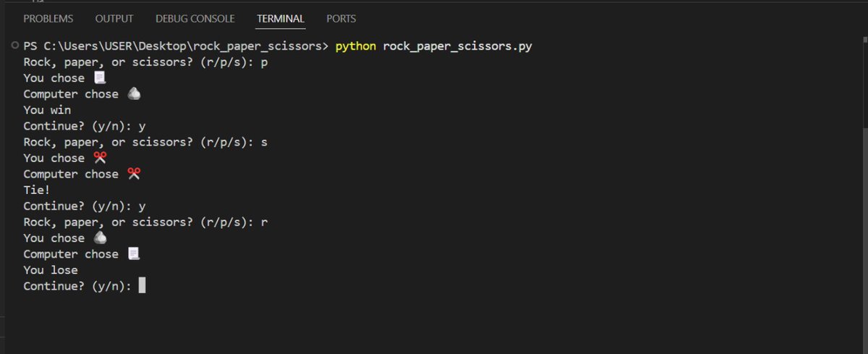Click the command circle marker beside PS prompt

click(x=16, y=46)
